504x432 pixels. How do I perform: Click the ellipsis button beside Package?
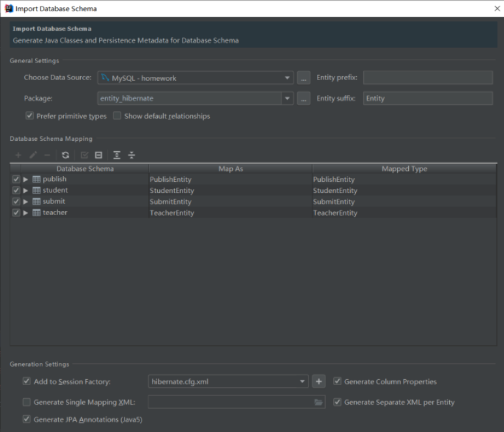click(303, 98)
